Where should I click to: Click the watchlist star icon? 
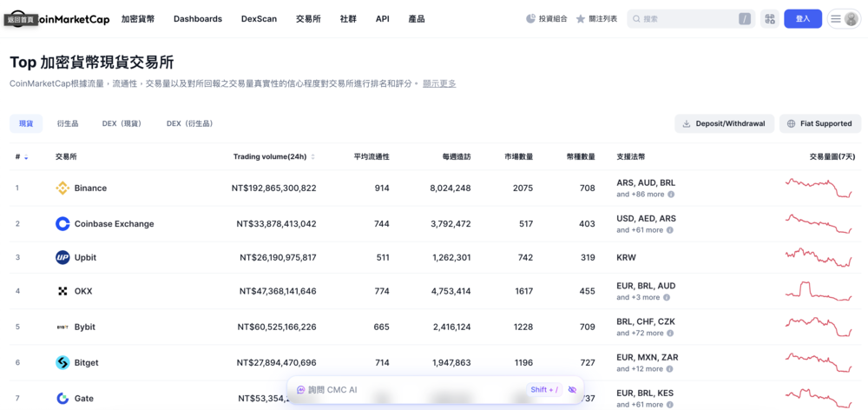click(x=580, y=19)
